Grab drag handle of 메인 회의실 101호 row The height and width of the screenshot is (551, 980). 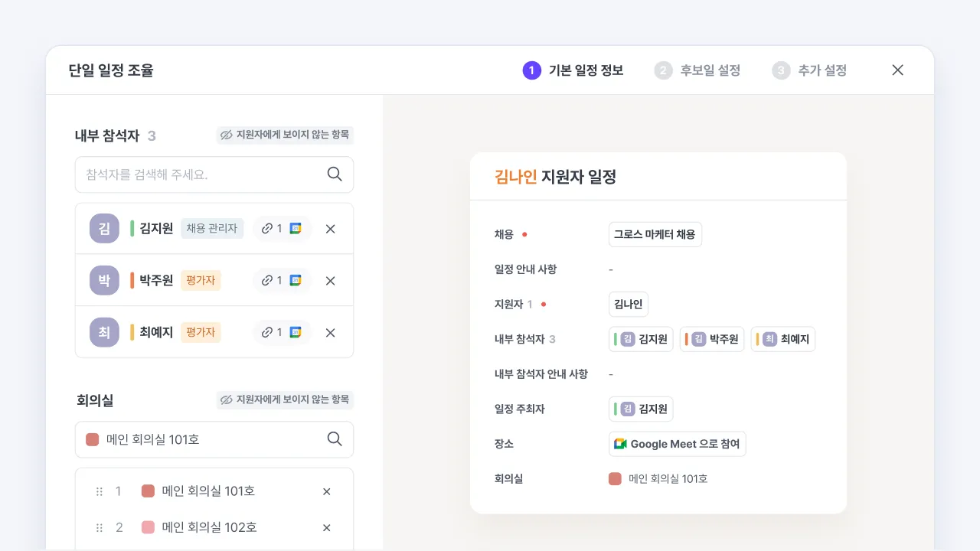[99, 491]
